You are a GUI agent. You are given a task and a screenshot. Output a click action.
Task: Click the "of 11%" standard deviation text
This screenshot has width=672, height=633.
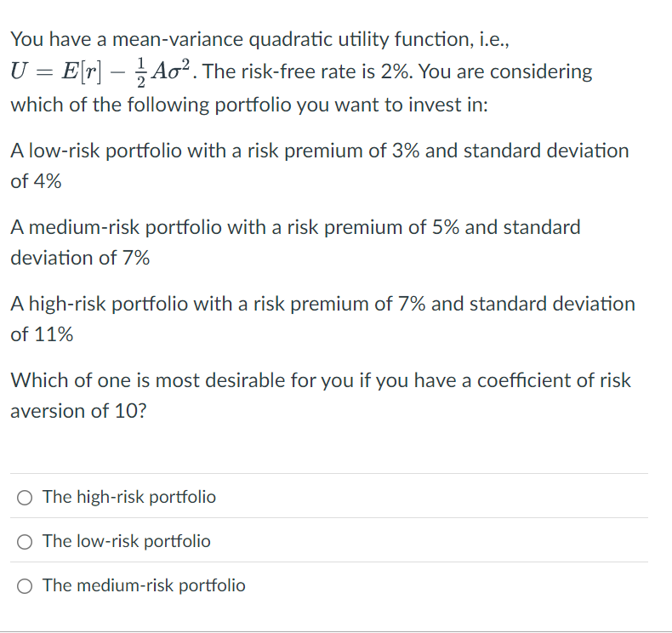(42, 334)
